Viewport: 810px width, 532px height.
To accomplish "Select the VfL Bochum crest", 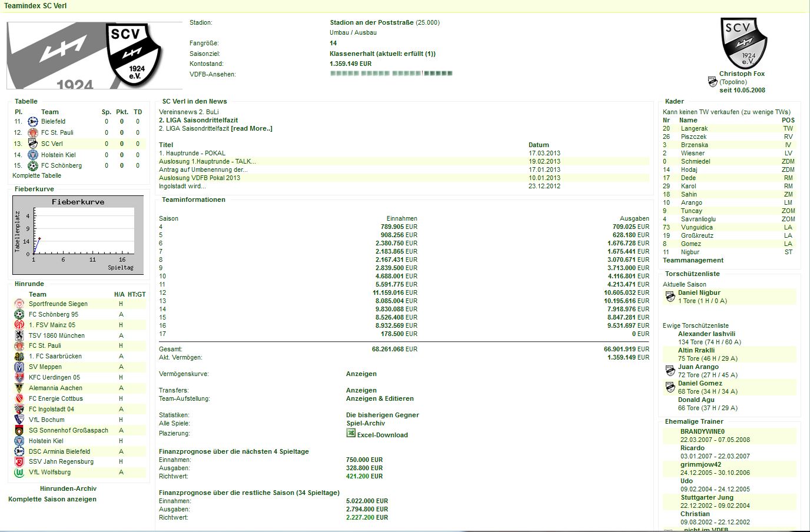I will [x=19, y=420].
